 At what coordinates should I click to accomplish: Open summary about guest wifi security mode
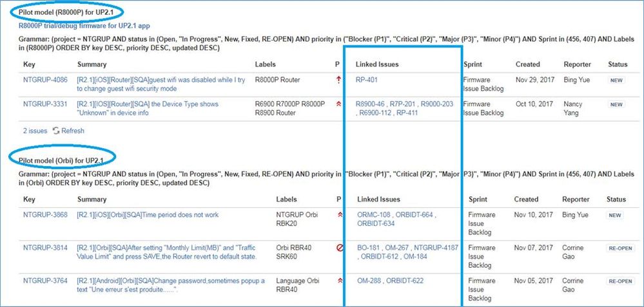pyautogui.click(x=161, y=84)
